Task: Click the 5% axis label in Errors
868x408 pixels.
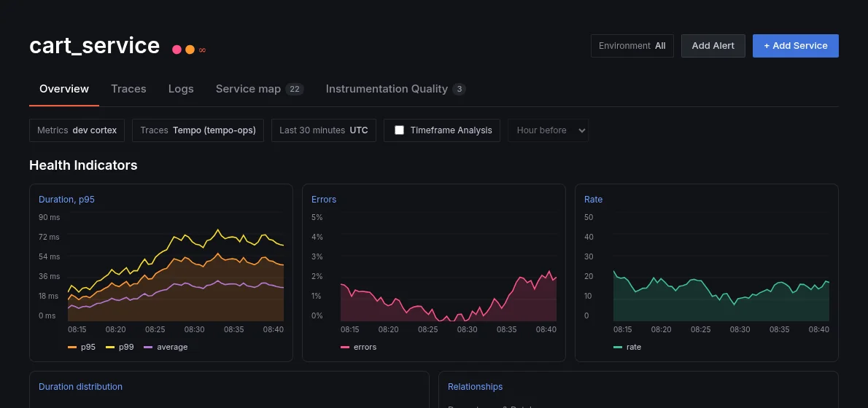Action: [x=317, y=217]
